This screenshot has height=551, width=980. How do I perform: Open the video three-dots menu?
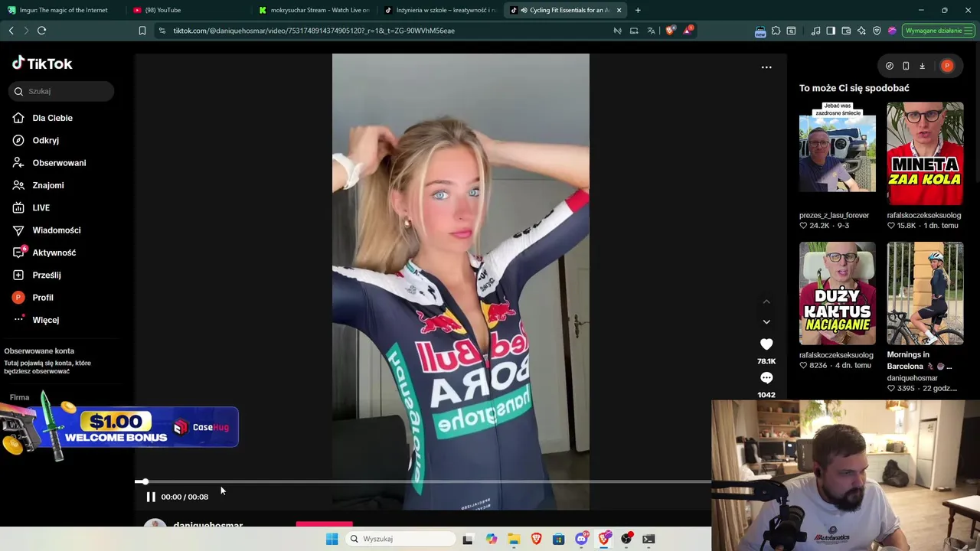pyautogui.click(x=766, y=67)
